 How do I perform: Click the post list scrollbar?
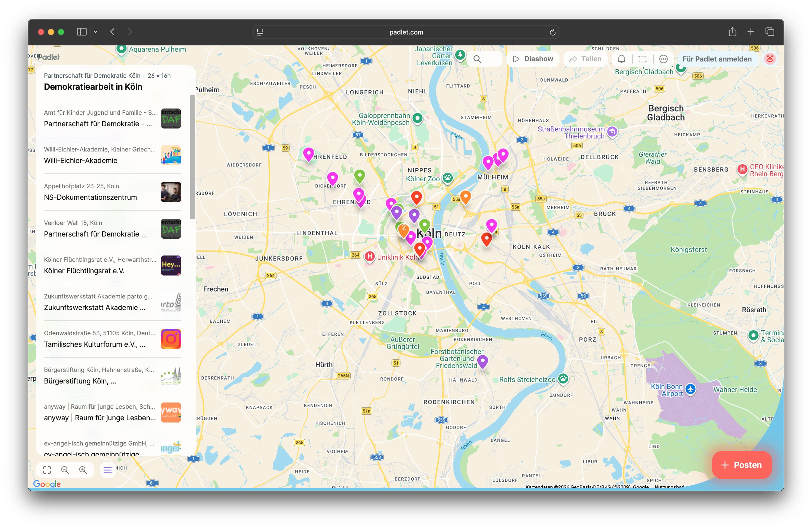tap(192, 157)
